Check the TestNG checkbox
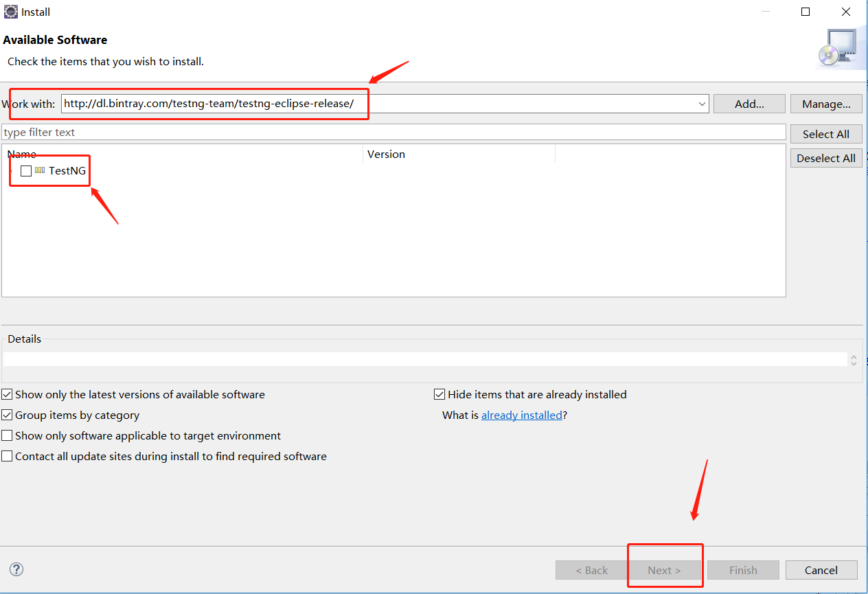This screenshot has height=594, width=868. click(26, 171)
